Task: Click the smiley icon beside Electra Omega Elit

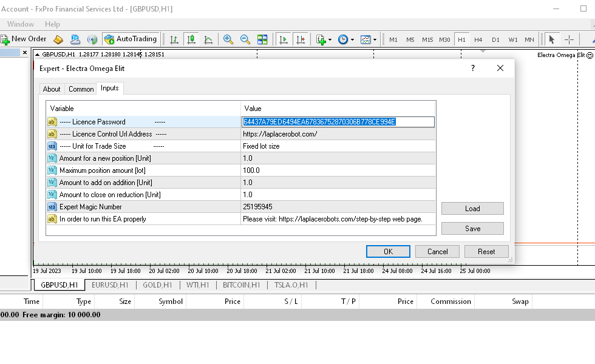Action: [x=590, y=55]
